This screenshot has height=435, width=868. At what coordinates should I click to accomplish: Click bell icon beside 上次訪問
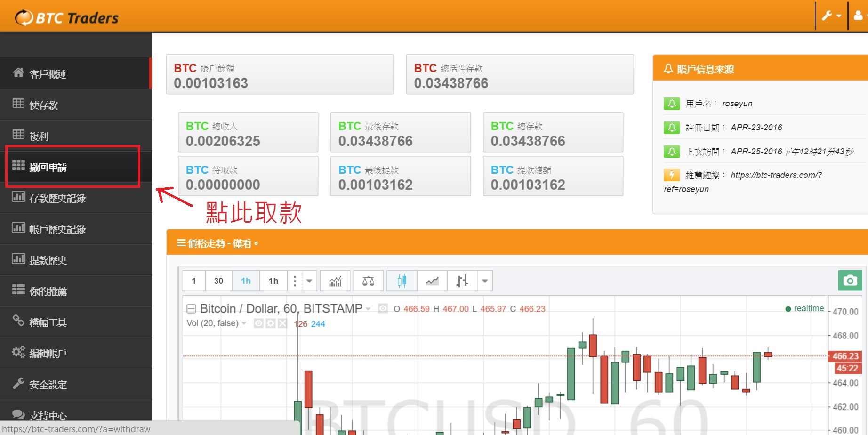click(672, 152)
